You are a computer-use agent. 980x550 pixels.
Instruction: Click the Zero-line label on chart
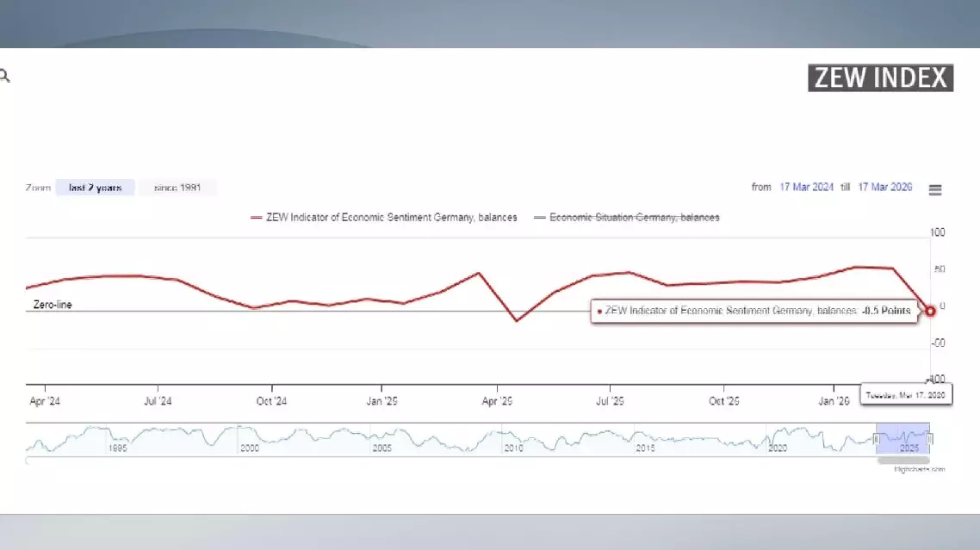[x=53, y=305]
